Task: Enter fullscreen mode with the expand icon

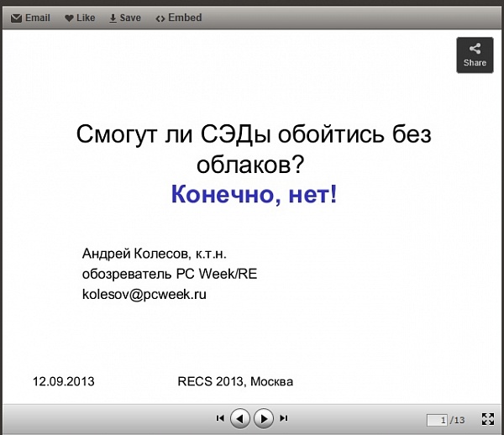Action: click(487, 419)
